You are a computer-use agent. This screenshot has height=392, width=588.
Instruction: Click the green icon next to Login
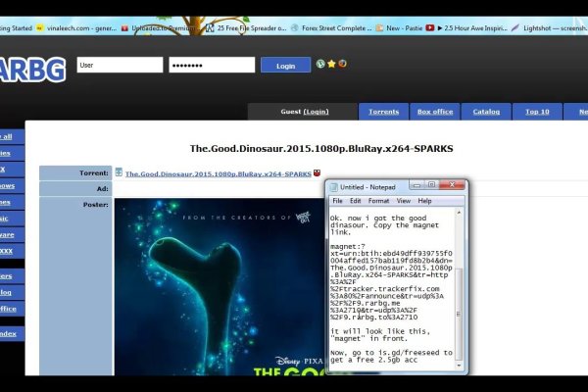click(320, 65)
